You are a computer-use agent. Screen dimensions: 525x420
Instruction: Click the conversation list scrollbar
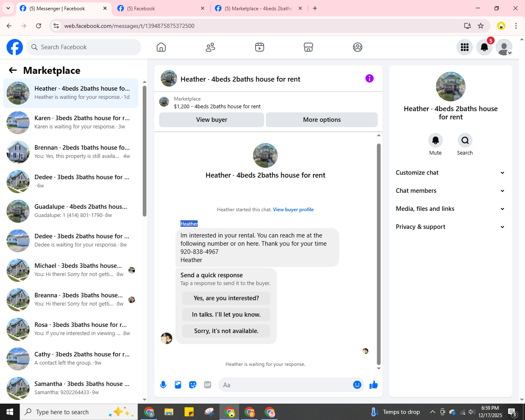144,151
